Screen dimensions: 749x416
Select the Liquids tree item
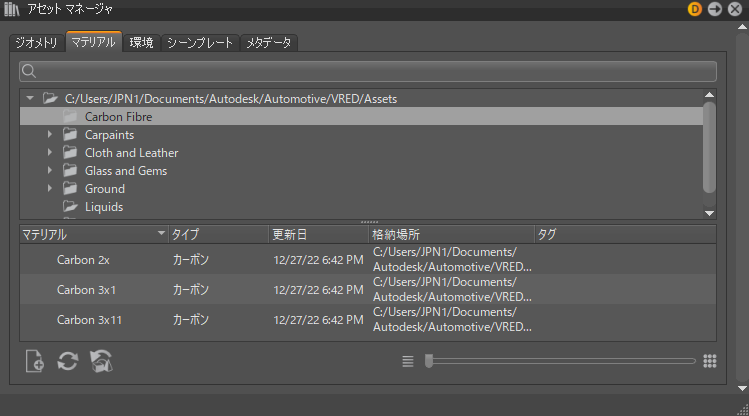(104, 207)
